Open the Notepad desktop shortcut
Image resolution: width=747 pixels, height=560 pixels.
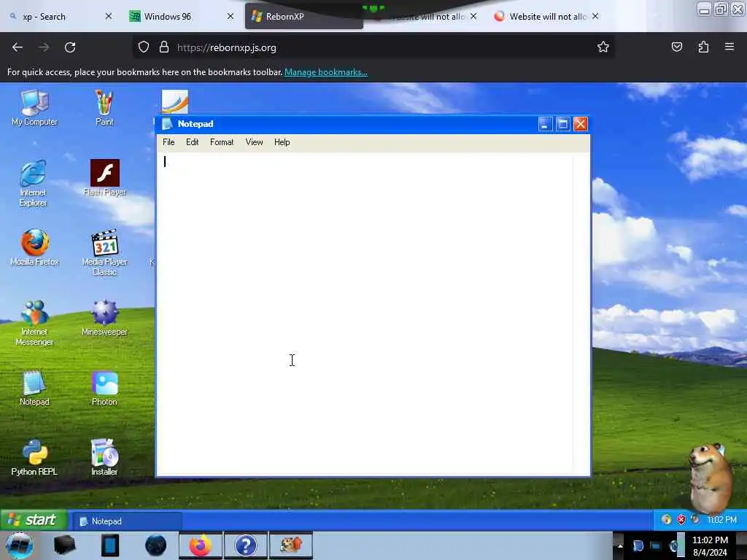[34, 388]
